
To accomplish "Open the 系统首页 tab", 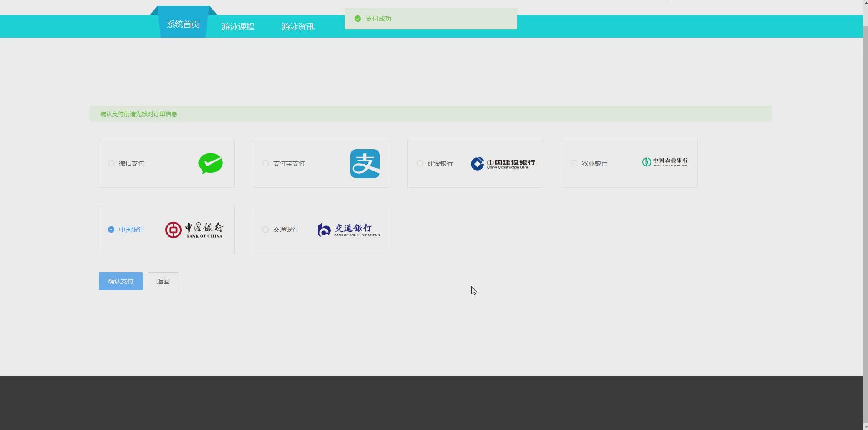I will point(183,24).
